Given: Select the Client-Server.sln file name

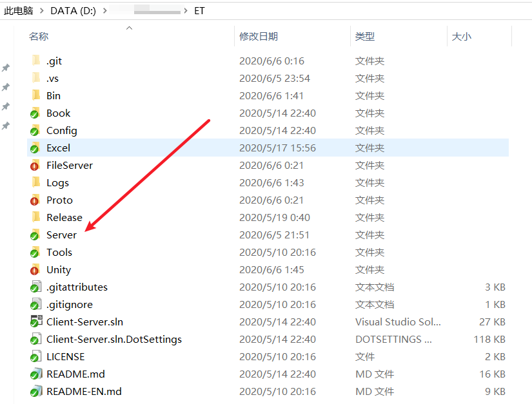Looking at the screenshot, I should 85,322.
